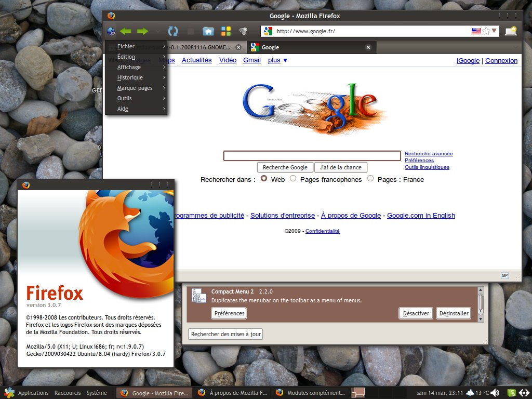Viewport: 532px width, 399px height.
Task: Open the Vidéo link
Action: [228, 60]
